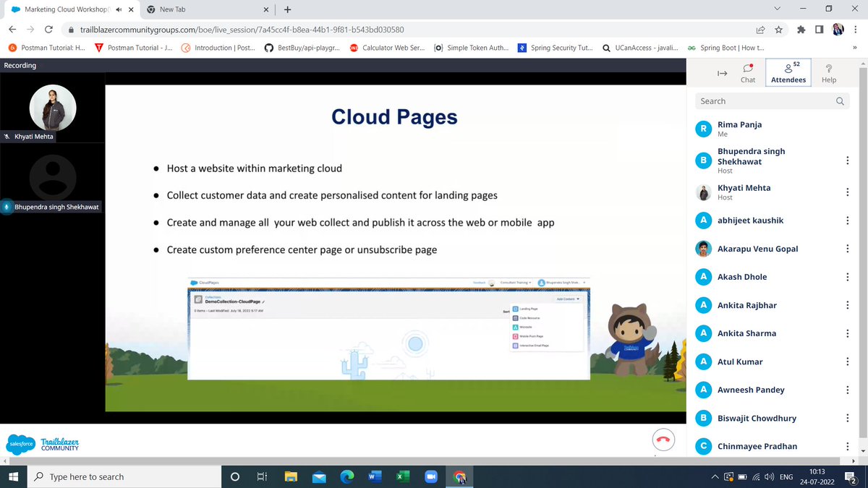Open options for Bhupendra singh Shekhawat
868x488 pixels.
[x=847, y=160]
